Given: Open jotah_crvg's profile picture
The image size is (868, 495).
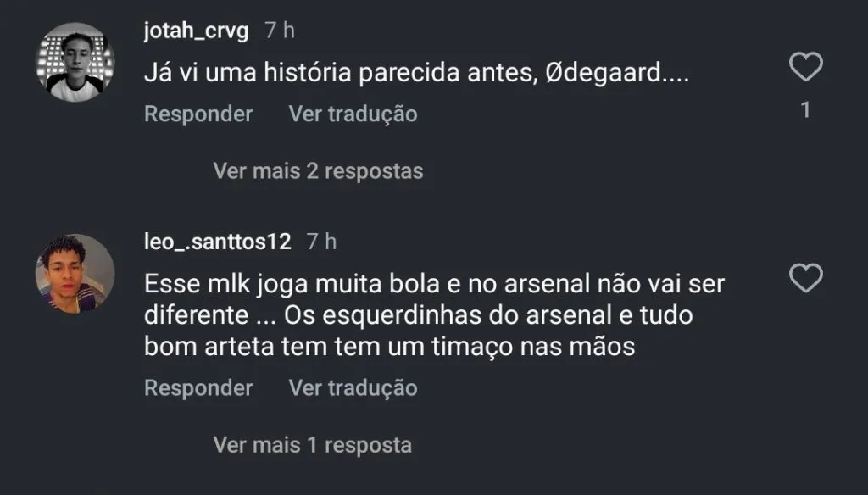Looking at the screenshot, I should (75, 63).
